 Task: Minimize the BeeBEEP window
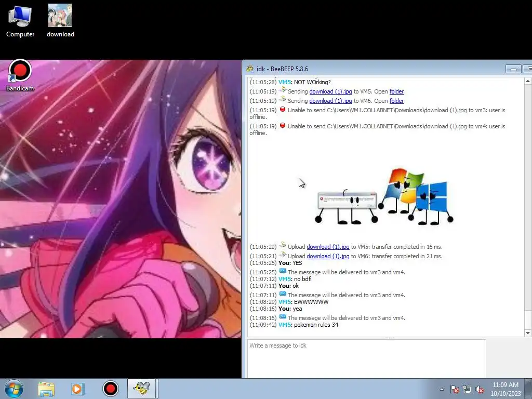click(513, 69)
